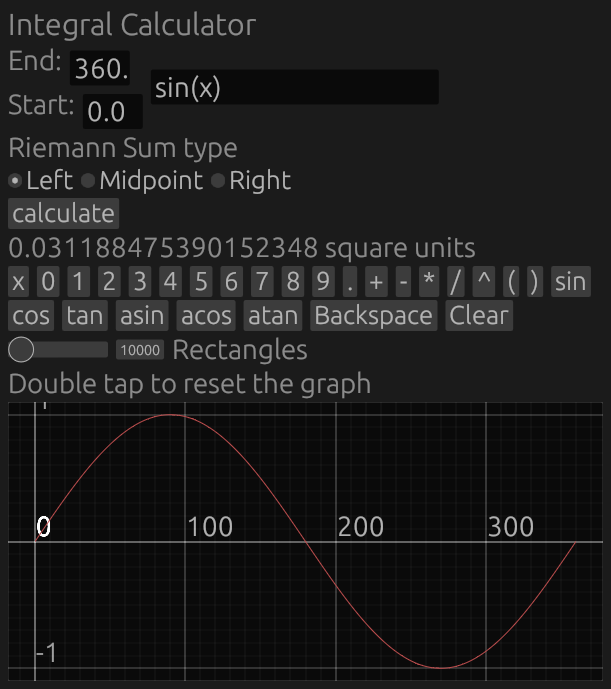Viewport: 611px width, 689px height.
Task: Click the calculate button
Action: click(x=63, y=214)
